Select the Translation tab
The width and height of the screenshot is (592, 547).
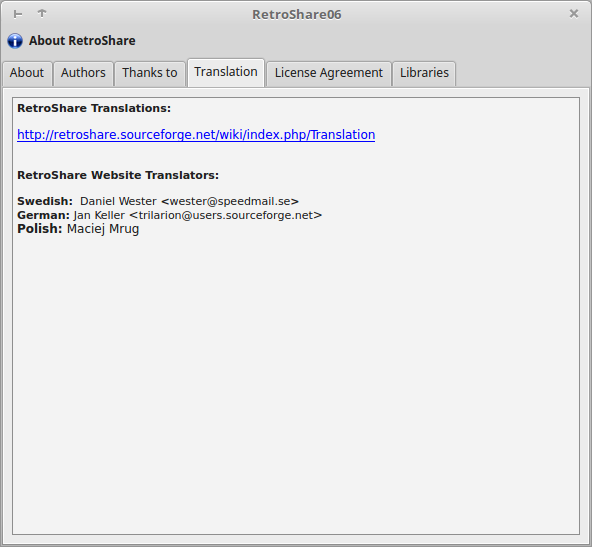(x=226, y=72)
